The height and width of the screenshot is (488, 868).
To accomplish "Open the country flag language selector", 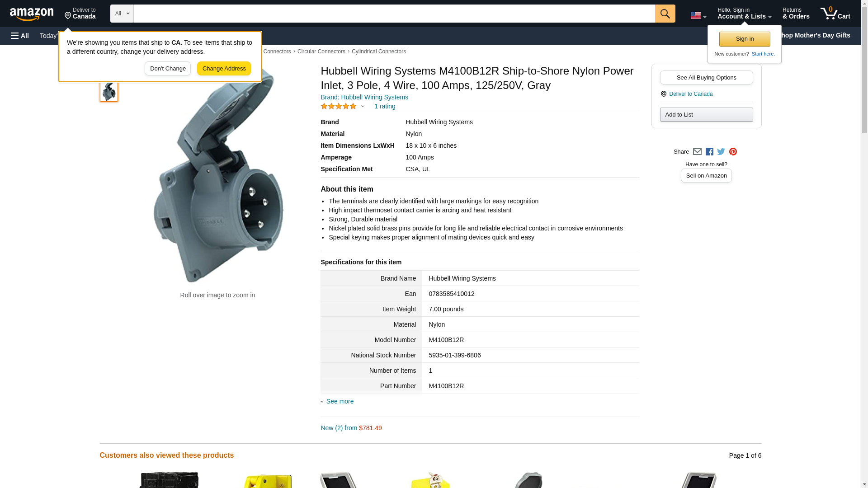I will (698, 15).
